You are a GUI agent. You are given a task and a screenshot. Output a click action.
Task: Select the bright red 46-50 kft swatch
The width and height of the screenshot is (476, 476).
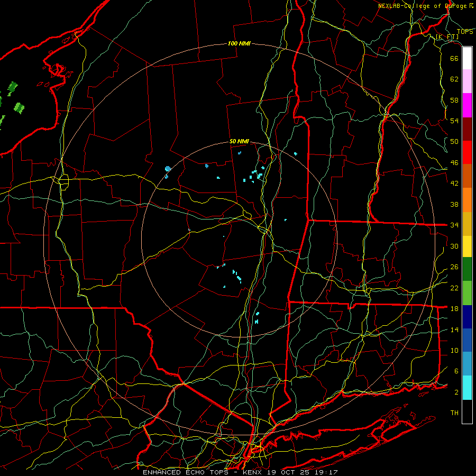pos(467,152)
